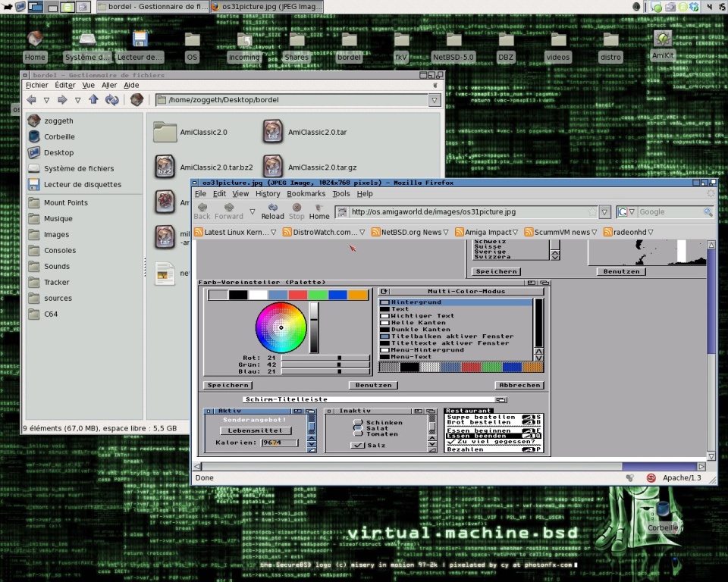Open back history dropdown in file manager
The height and width of the screenshot is (582, 728).
tap(46, 100)
